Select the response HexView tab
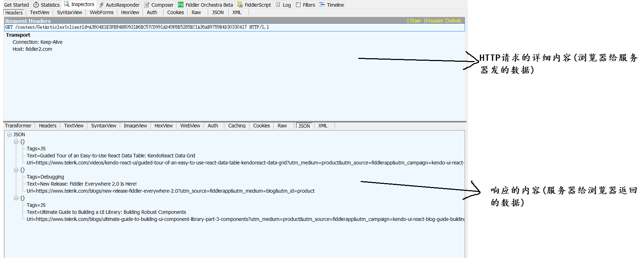 point(163,126)
